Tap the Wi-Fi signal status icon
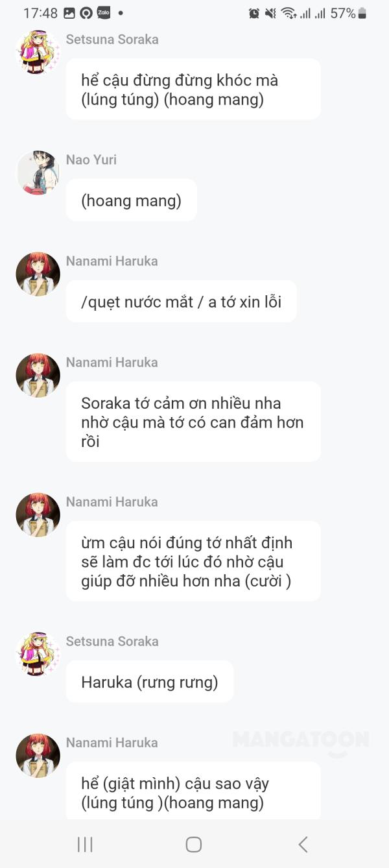The height and width of the screenshot is (868, 389). pyautogui.click(x=289, y=13)
